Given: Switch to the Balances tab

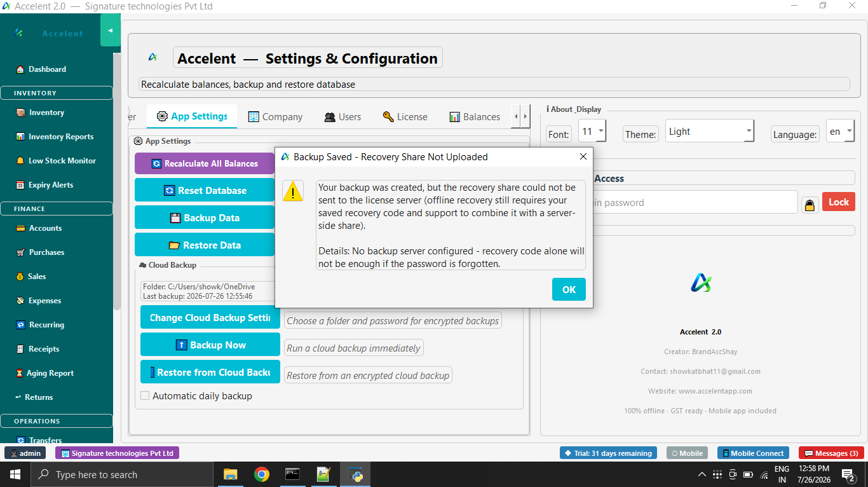Looking at the screenshot, I should [475, 117].
